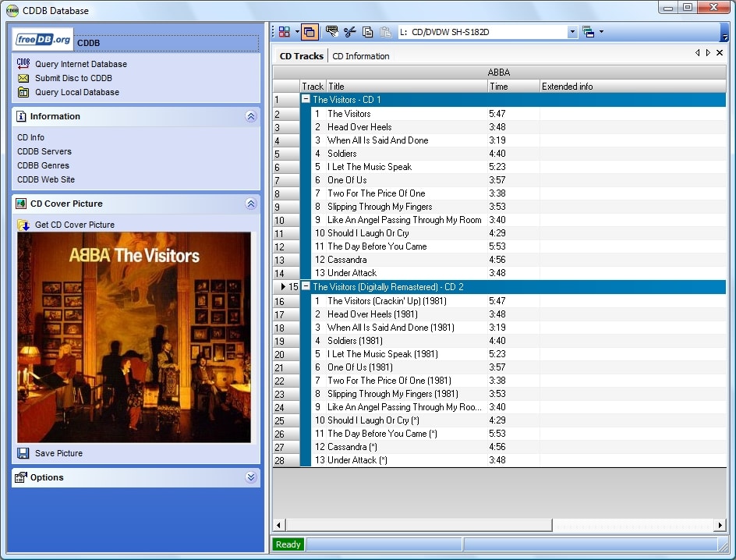Screen dimensions: 736x560
Task: Click Query Local Database
Action: 77,93
